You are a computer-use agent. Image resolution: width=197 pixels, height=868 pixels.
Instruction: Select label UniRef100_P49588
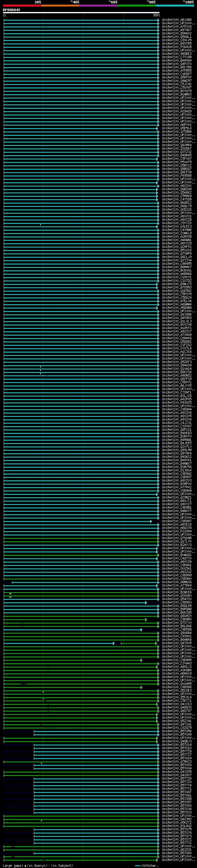[x=177, y=176]
